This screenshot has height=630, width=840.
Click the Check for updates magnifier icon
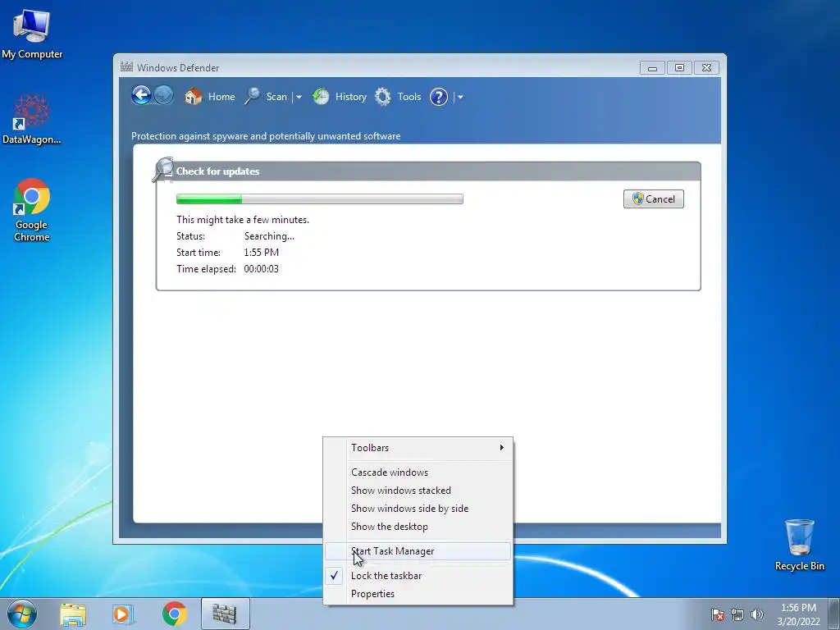(163, 169)
